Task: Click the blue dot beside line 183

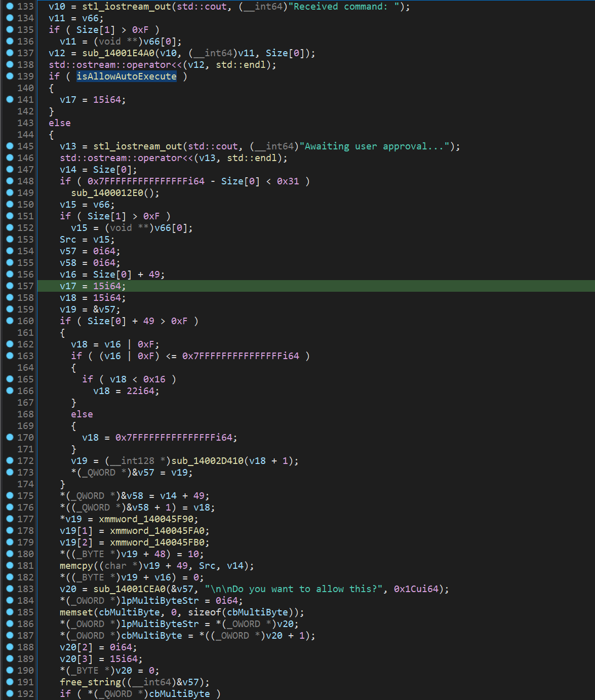Action: pyautogui.click(x=10, y=589)
